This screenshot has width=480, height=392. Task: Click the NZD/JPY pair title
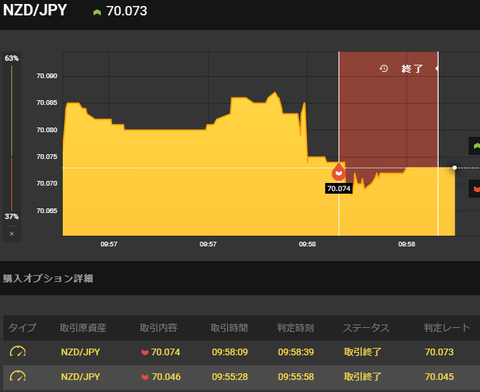point(35,10)
